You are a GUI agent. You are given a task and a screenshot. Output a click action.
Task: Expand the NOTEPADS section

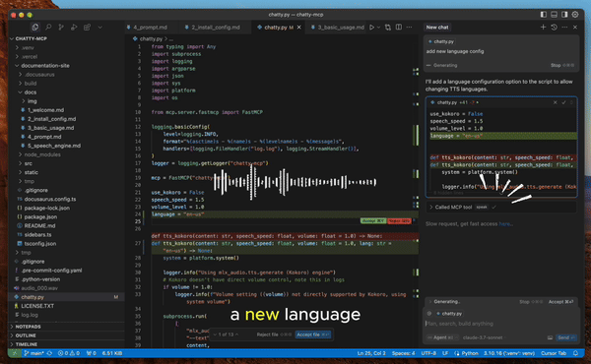pos(66,327)
